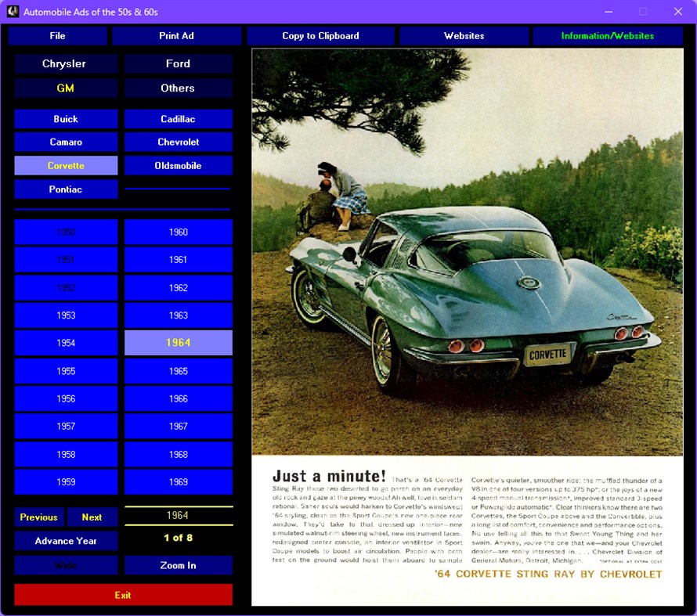Click Previous to view the prior ad
Image resolution: width=697 pixels, height=616 pixels.
[x=38, y=517]
